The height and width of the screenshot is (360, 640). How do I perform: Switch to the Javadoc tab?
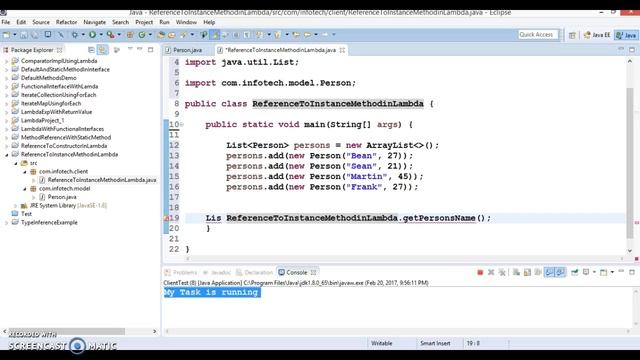217,273
